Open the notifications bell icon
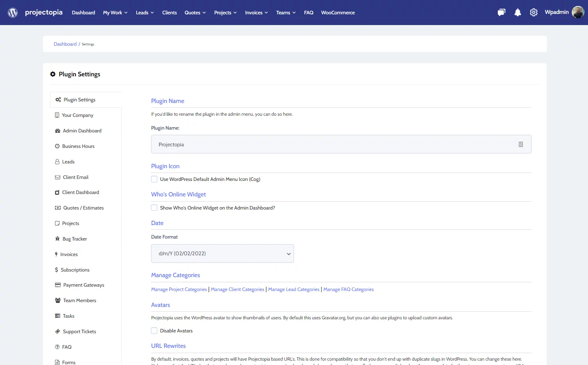The image size is (588, 365). 518,13
